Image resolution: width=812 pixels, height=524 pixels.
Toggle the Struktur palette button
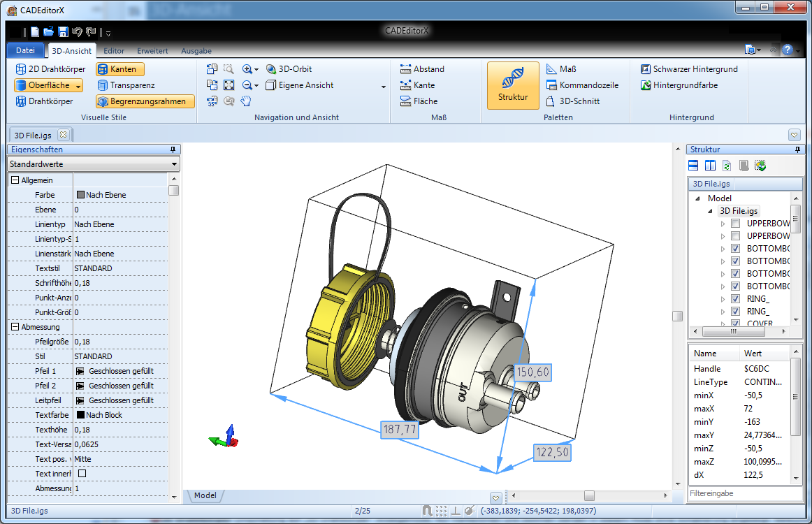click(x=513, y=85)
